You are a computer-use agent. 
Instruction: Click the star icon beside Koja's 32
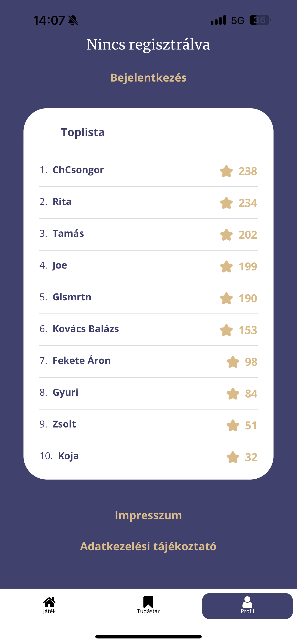[233, 457]
